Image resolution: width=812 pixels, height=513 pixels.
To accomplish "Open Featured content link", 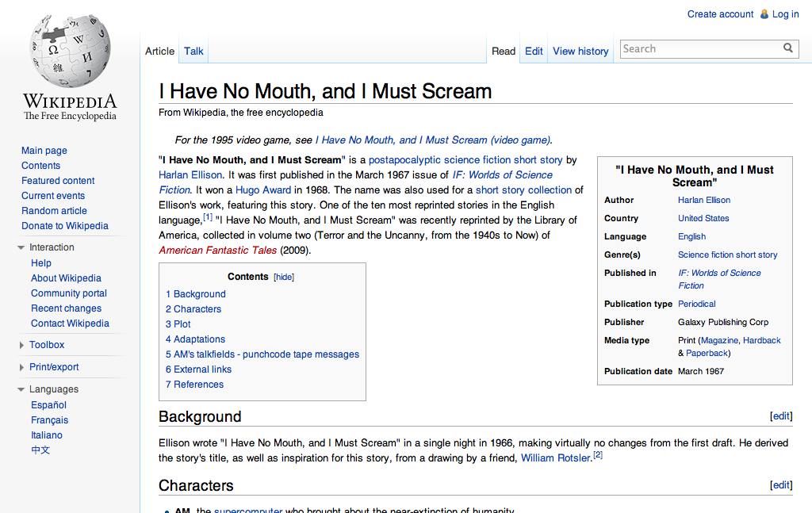I will pos(58,181).
